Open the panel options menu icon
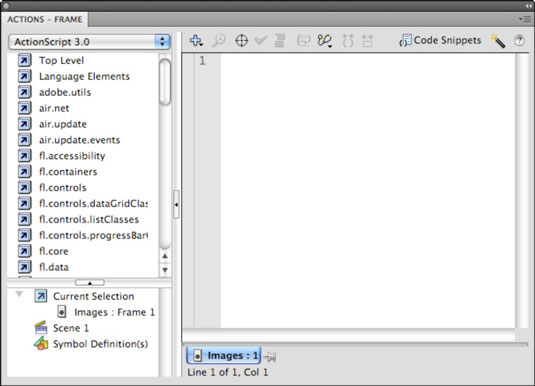535x386 pixels. click(x=525, y=19)
